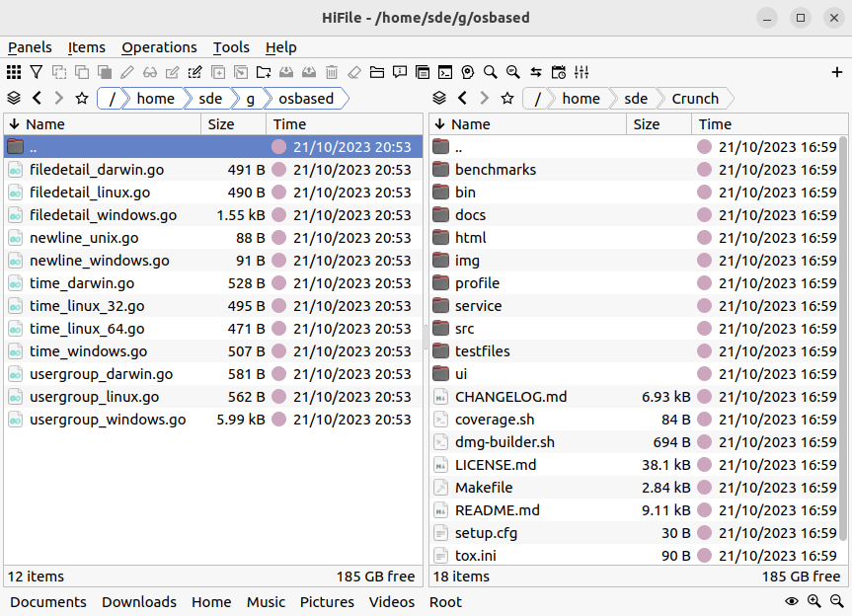Open the grid layout icon in toolbar
Image resolution: width=852 pixels, height=616 pixels.
tap(14, 72)
